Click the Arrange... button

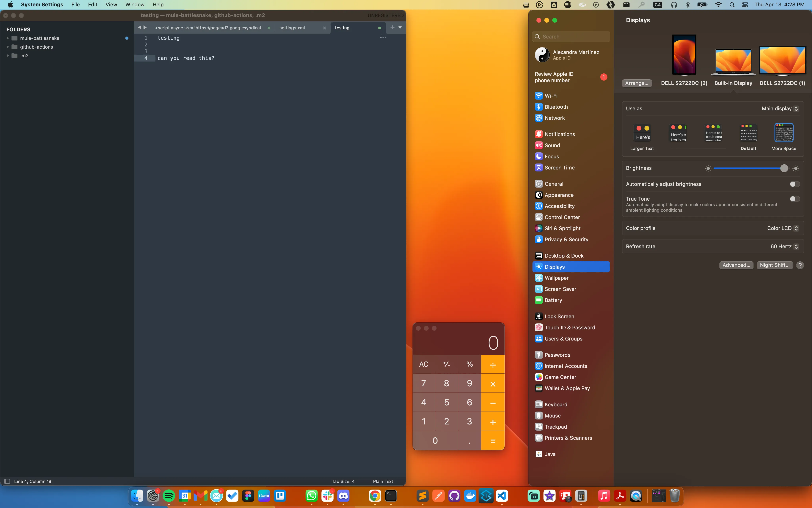click(637, 83)
